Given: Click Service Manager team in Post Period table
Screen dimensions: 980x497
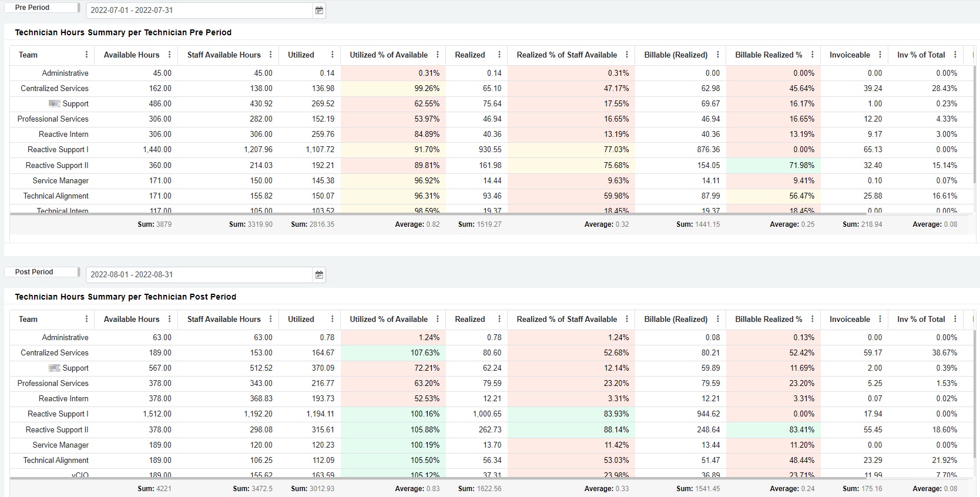Looking at the screenshot, I should (61, 445).
